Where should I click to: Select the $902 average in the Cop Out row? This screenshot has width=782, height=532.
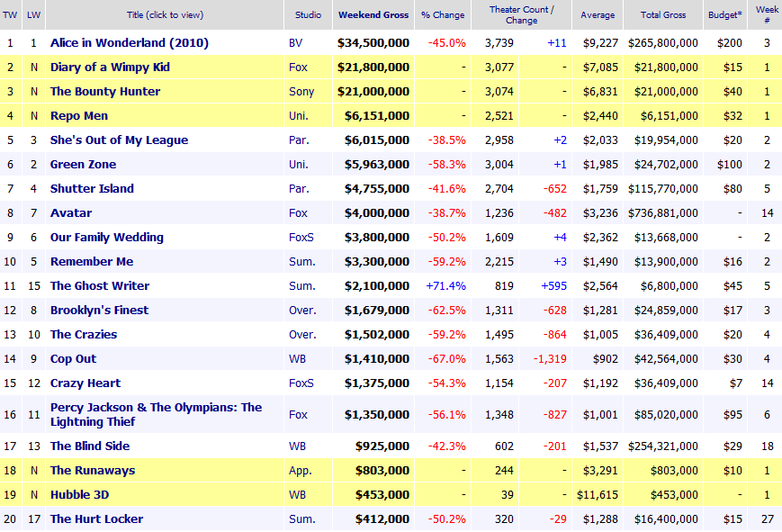pos(604,359)
